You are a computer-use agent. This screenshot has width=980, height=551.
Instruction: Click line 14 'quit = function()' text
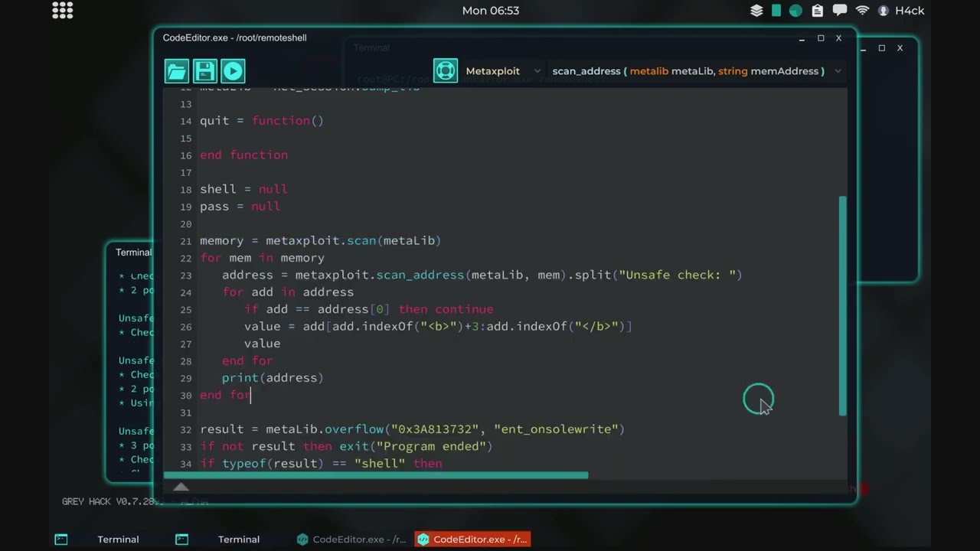tap(262, 121)
